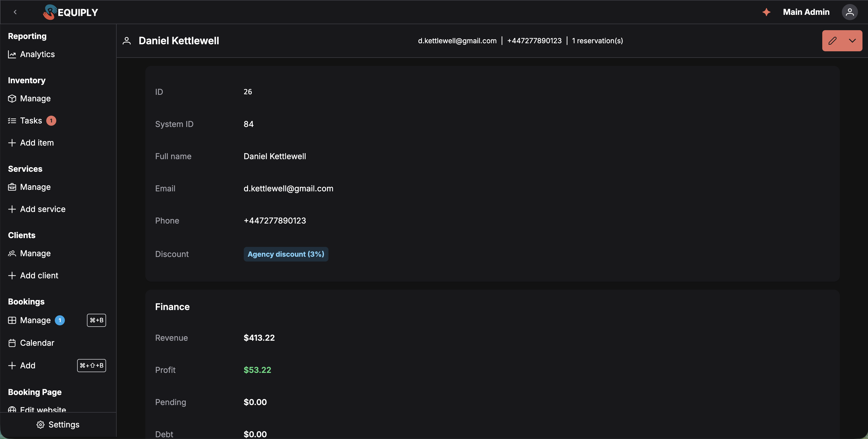Click the Settings gear icon

point(40,425)
